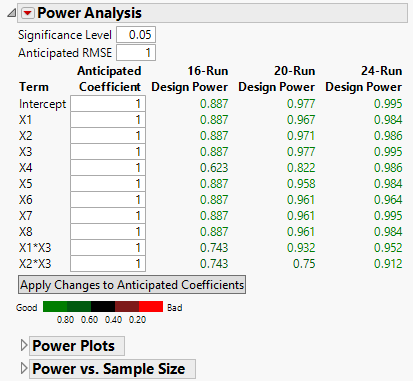413x381 pixels.
Task: Click the dark green legend swatch
Action: tap(79, 307)
